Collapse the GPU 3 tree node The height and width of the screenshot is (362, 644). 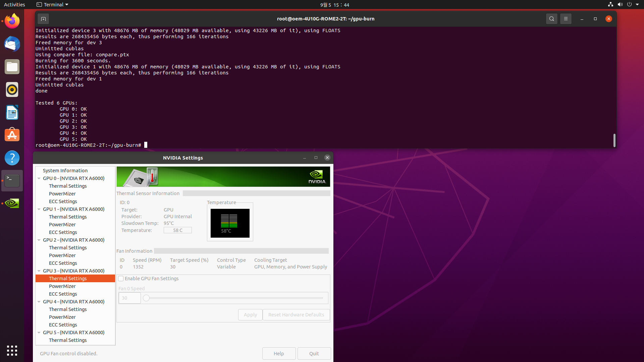(39, 271)
